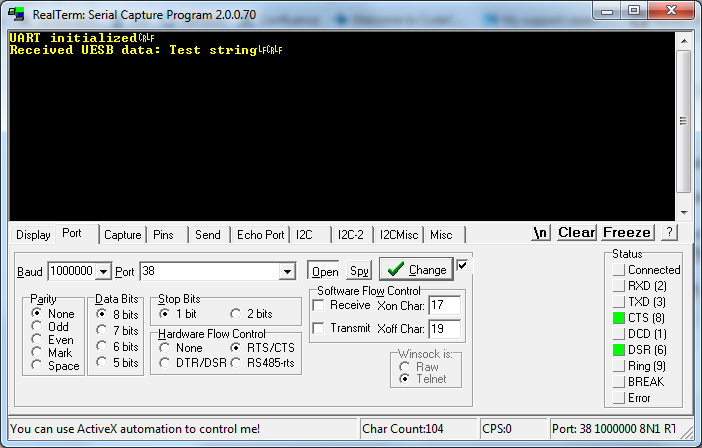
Task: Open the serial port
Action: click(324, 271)
